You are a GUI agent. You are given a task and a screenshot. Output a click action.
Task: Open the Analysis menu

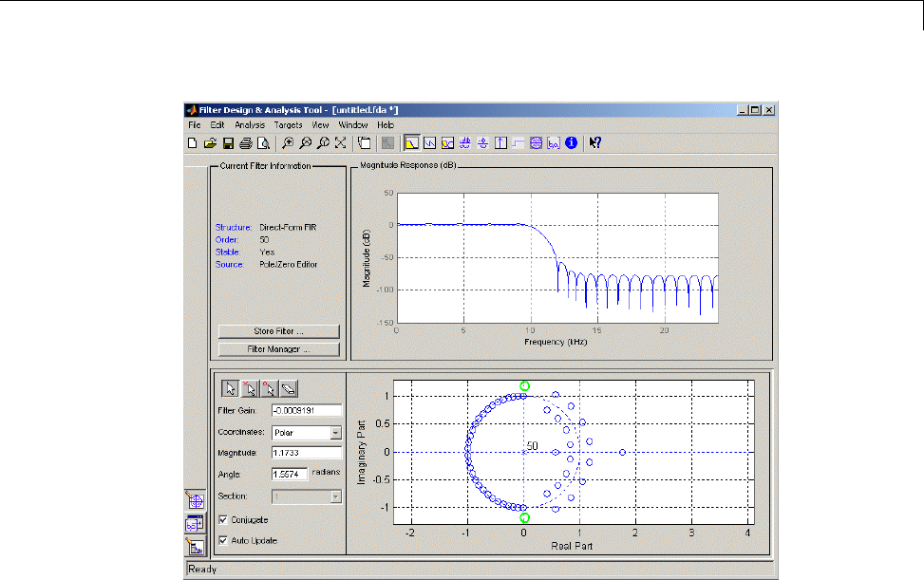250,124
